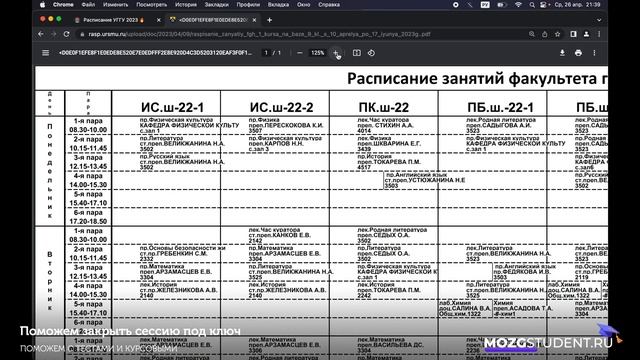
Task: Click the Monday 1-я пара 08.30-10.00 cell
Action: click(88, 125)
